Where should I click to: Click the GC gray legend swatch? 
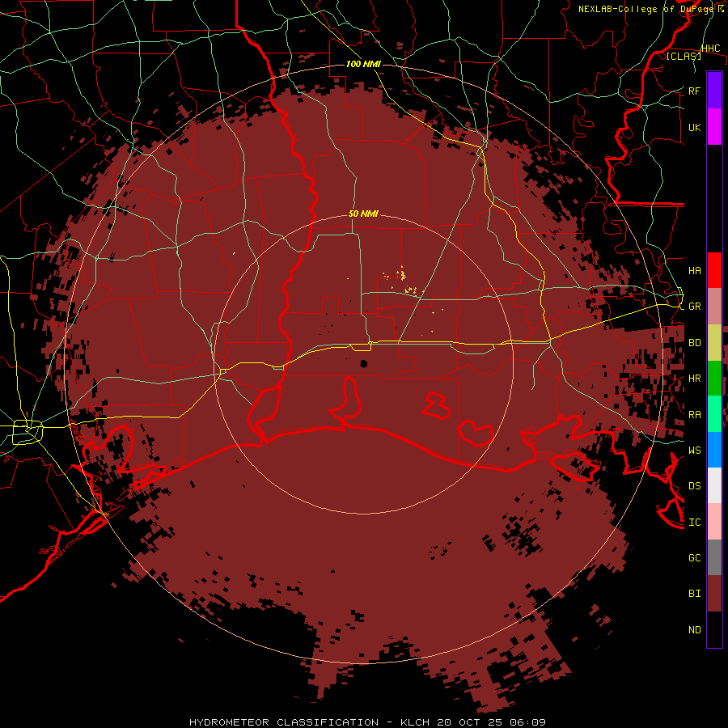coord(714,557)
